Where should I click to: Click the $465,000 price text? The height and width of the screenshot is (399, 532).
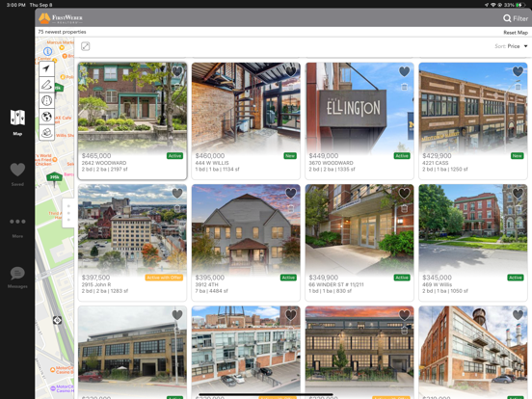click(x=96, y=156)
